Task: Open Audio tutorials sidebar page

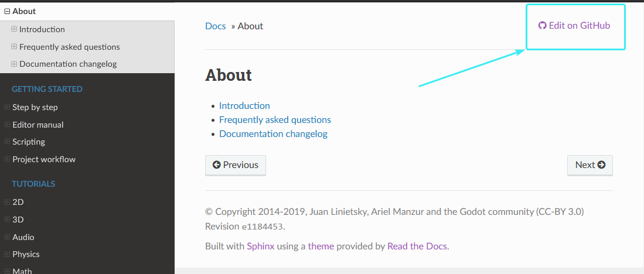Action: click(23, 237)
